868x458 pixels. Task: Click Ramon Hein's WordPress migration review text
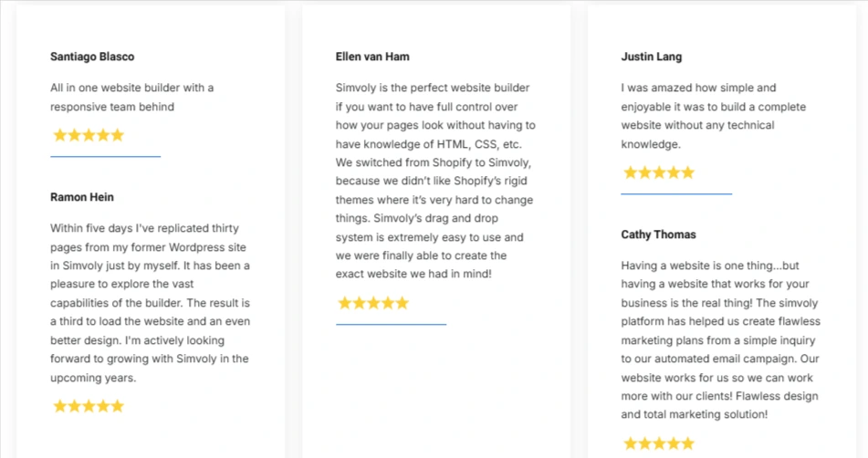click(150, 303)
